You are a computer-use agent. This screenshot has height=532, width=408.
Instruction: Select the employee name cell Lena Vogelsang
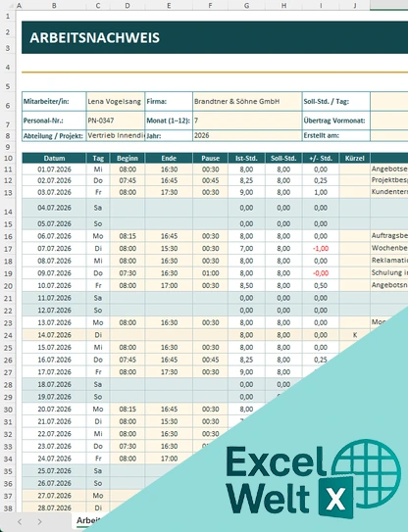[116, 102]
